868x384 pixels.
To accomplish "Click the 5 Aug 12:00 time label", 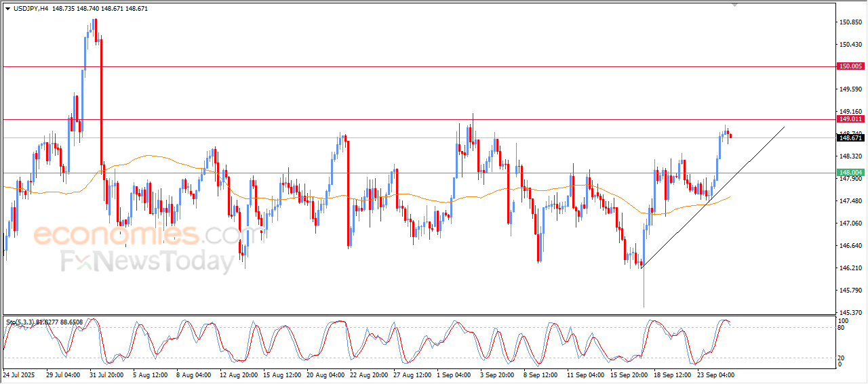I will tap(150, 375).
